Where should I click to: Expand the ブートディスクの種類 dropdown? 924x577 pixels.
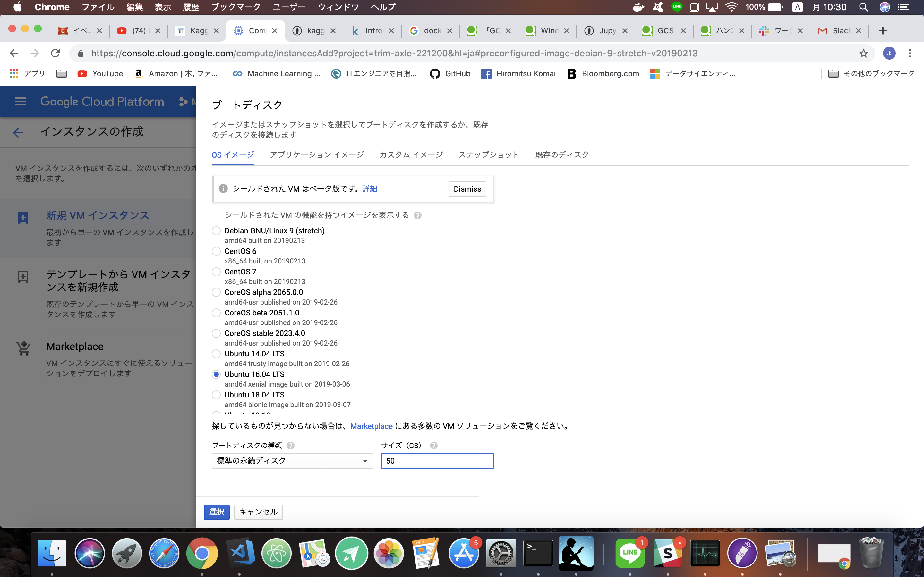(x=291, y=461)
